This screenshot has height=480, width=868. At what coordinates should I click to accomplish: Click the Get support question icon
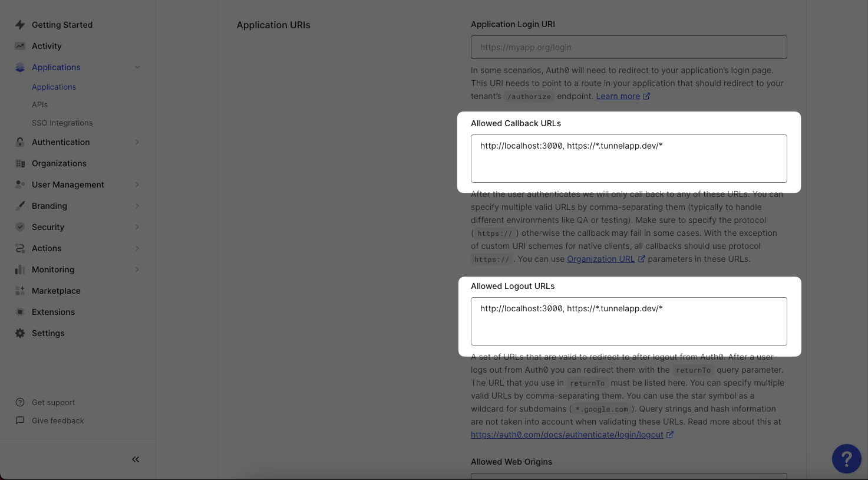pyautogui.click(x=20, y=402)
